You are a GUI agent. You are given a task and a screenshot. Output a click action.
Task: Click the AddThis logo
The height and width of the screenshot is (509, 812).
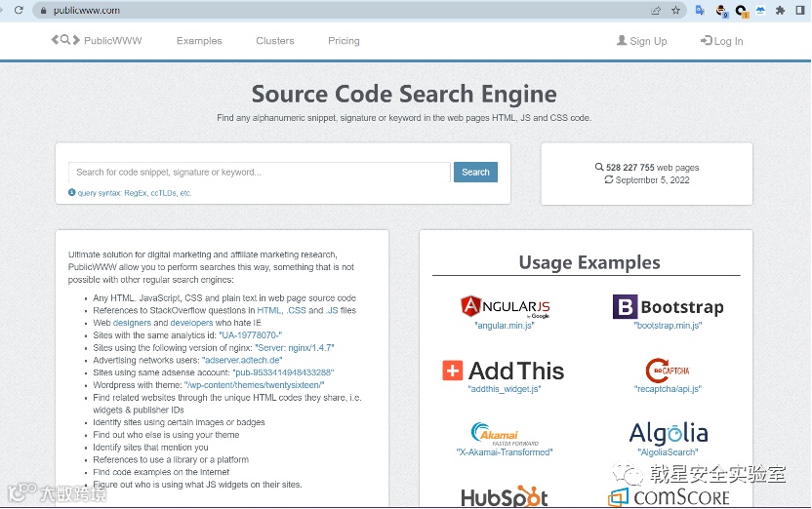click(504, 371)
